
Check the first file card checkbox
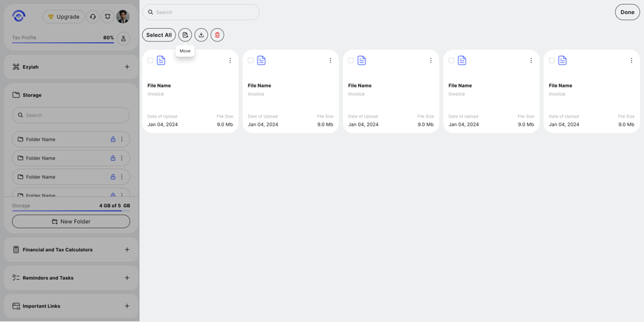coord(150,61)
